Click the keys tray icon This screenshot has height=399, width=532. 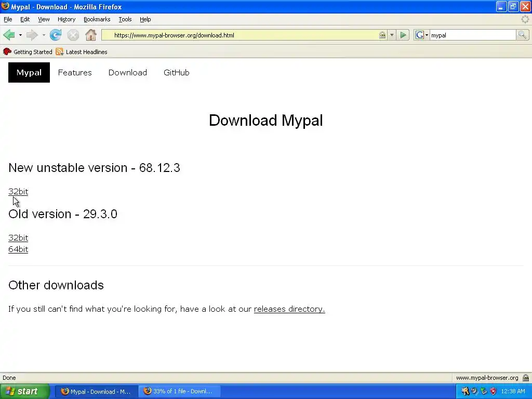pyautogui.click(x=465, y=391)
